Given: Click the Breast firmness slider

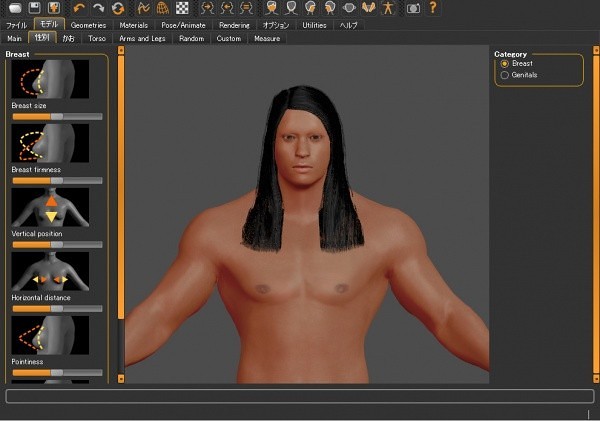Looking at the screenshot, I should [57, 180].
